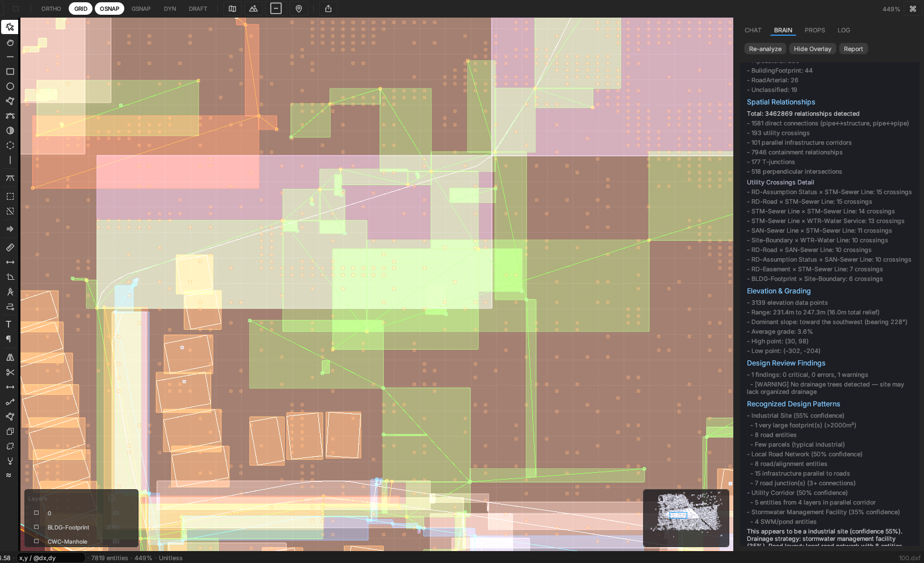Viewport: 924px width, 563px height.
Task: Switch to the CHAT tab
Action: 753,30
